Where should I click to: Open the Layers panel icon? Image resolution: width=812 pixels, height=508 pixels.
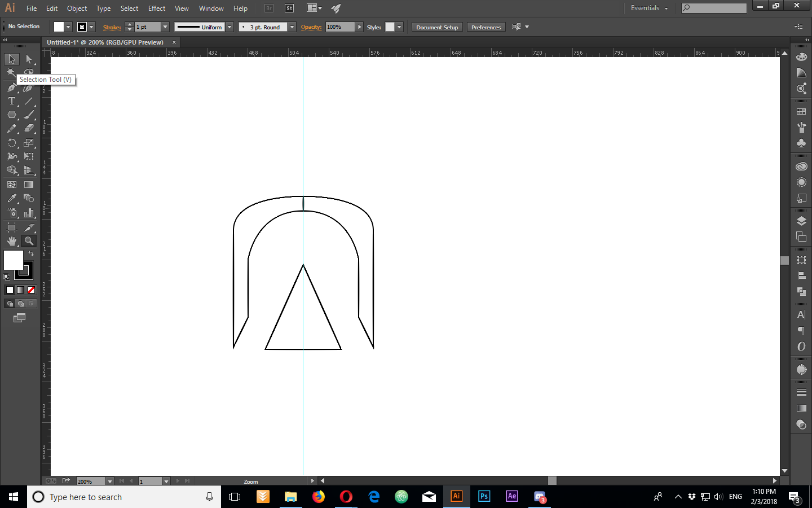tap(801, 221)
